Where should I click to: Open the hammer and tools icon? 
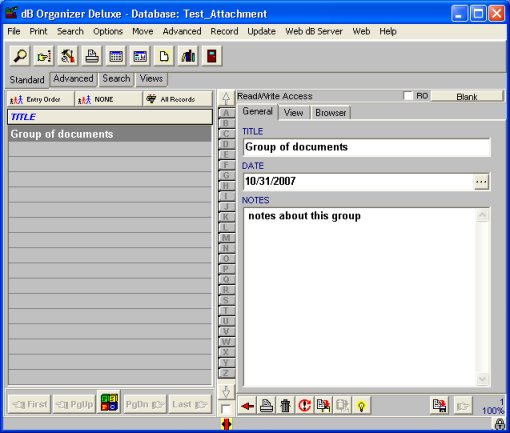68,56
